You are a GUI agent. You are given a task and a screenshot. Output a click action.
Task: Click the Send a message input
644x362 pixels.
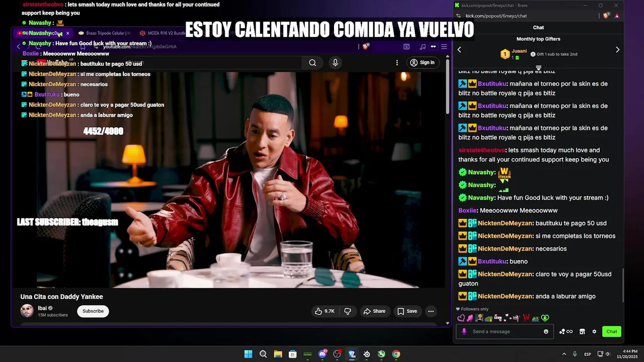point(505,331)
